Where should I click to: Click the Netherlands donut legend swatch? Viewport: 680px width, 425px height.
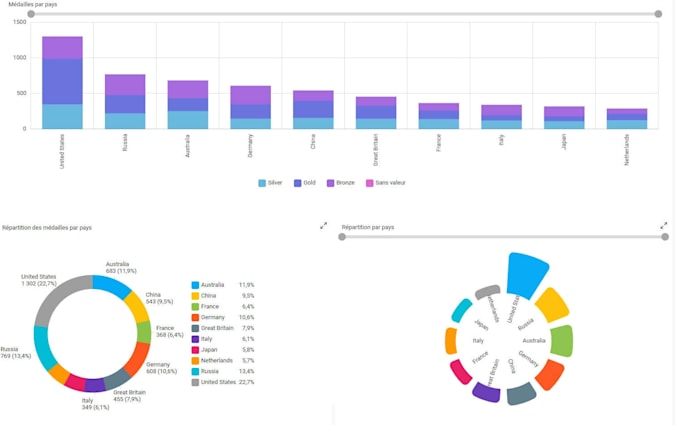point(195,361)
